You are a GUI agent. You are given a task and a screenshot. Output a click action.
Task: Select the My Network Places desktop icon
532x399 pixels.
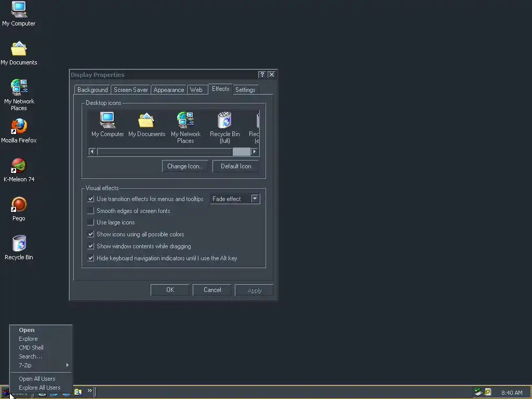tap(19, 95)
